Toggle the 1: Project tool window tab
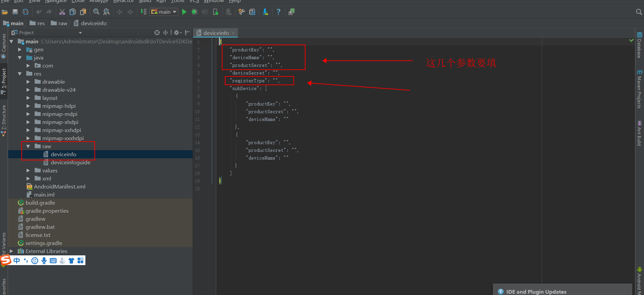The width and height of the screenshot is (644, 295). coord(4,81)
